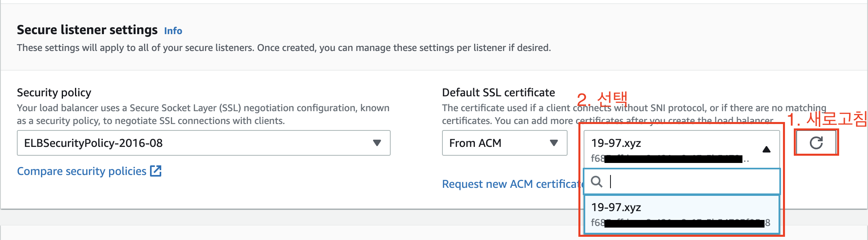This screenshot has height=240, width=868.
Task: Click the Security policy field label
Action: click(54, 93)
